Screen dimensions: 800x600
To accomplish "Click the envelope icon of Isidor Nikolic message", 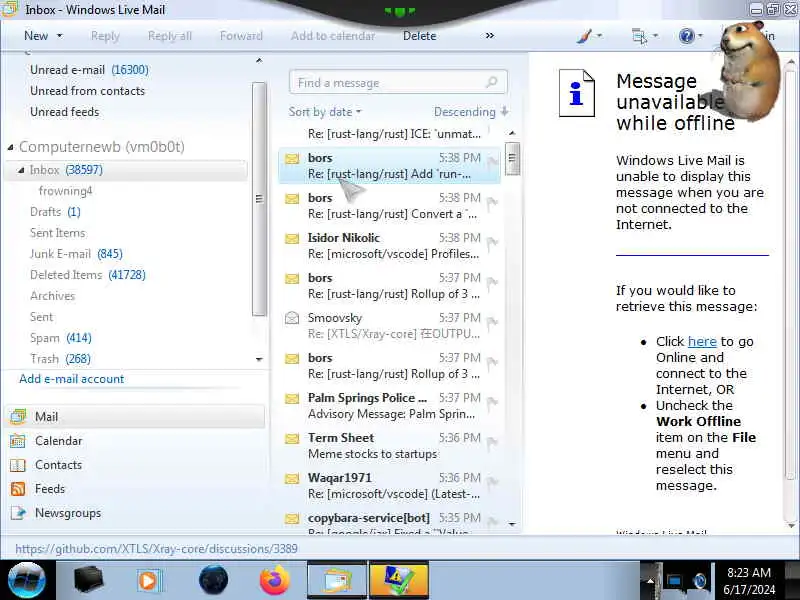I will (292, 238).
